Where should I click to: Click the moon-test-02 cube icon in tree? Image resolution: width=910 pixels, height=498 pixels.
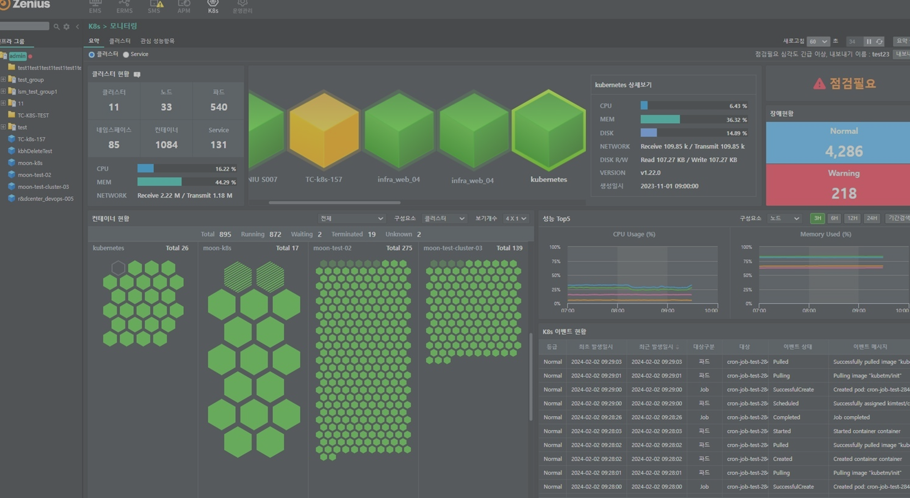[x=11, y=175]
